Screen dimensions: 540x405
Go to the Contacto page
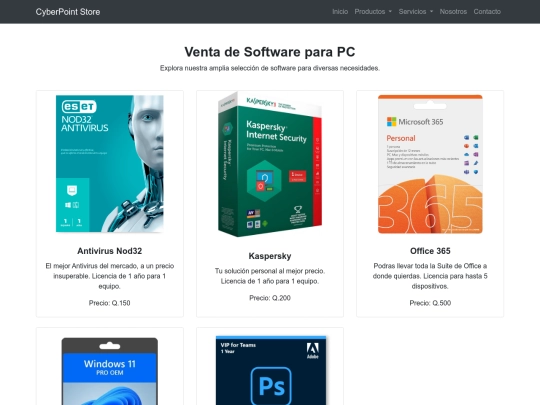[487, 12]
